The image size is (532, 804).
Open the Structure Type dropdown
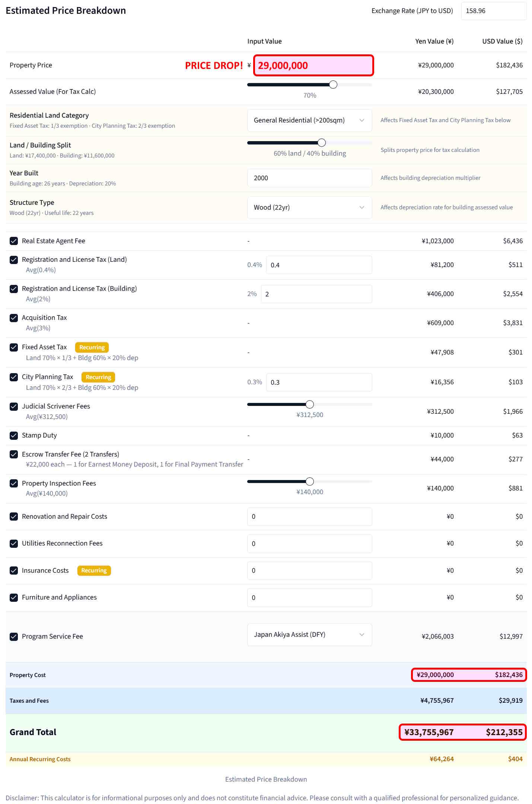[309, 207]
